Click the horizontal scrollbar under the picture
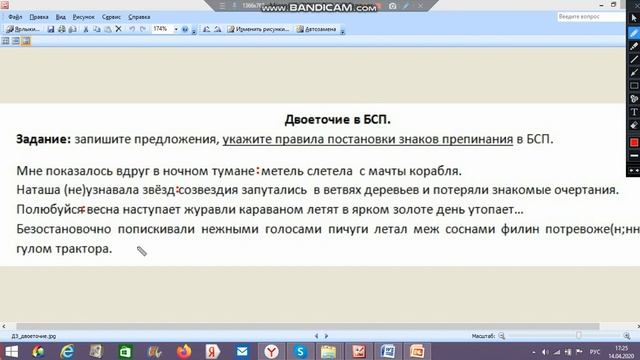Image resolution: width=640 pixels, height=360 pixels. click(307, 326)
